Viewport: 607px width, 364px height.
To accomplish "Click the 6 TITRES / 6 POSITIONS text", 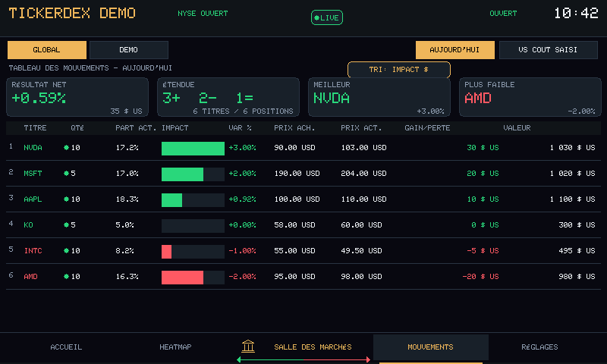I will point(243,111).
